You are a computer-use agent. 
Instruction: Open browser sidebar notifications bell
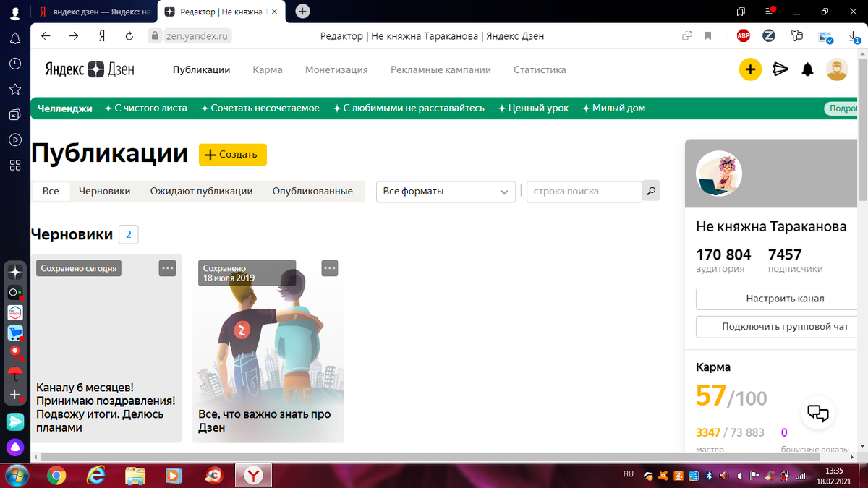(x=14, y=38)
